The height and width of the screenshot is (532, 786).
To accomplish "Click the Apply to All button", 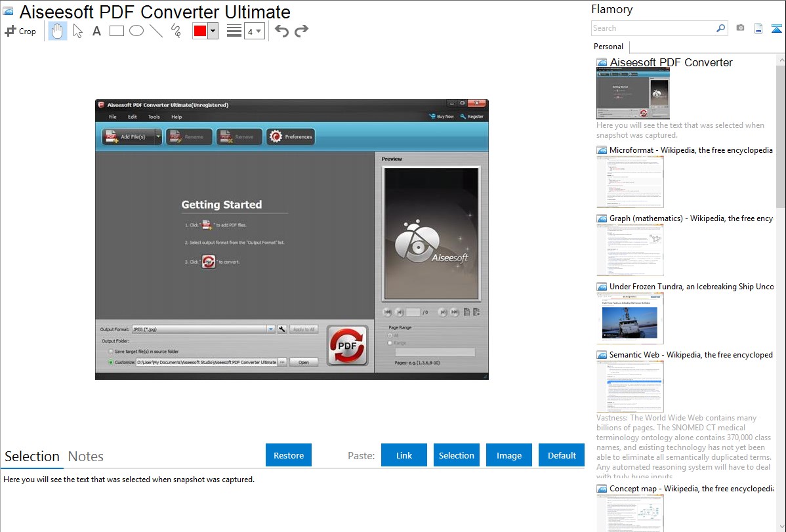I will point(304,329).
